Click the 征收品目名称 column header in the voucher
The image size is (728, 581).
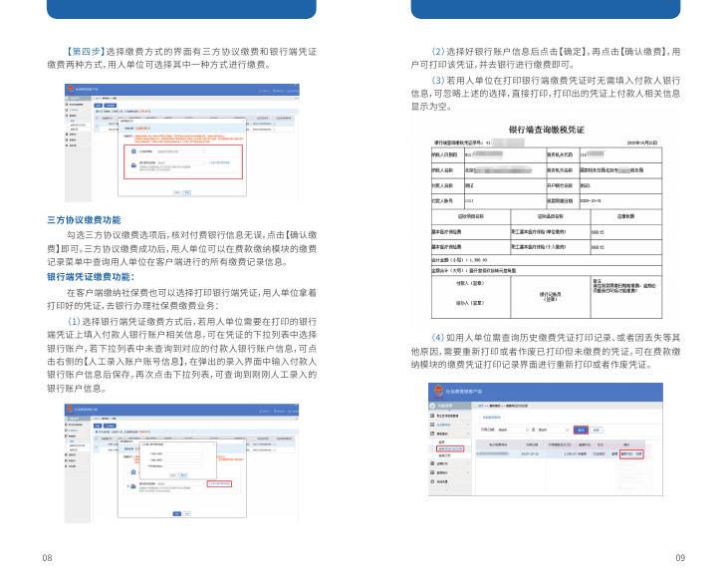(550, 216)
